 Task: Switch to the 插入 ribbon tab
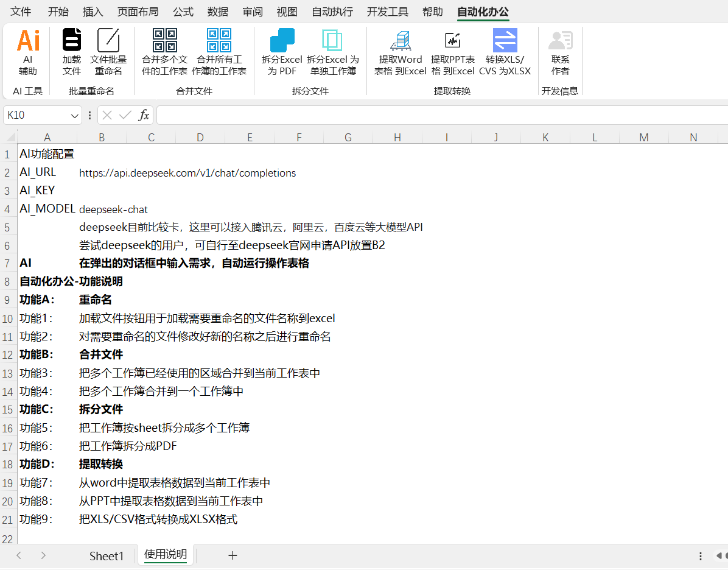[93, 12]
